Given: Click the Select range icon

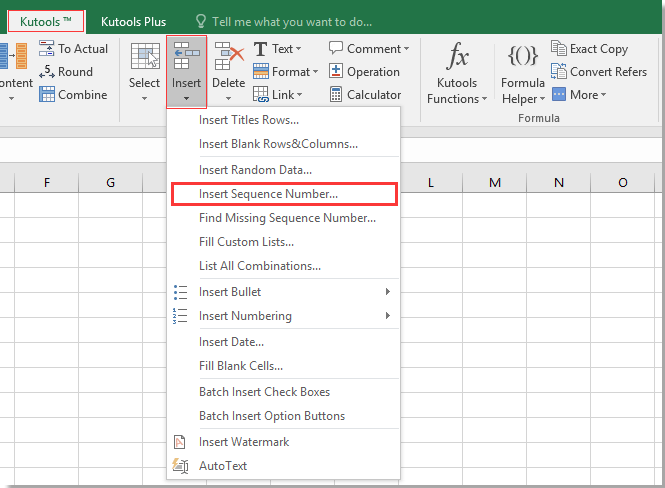Looking at the screenshot, I should (x=145, y=56).
